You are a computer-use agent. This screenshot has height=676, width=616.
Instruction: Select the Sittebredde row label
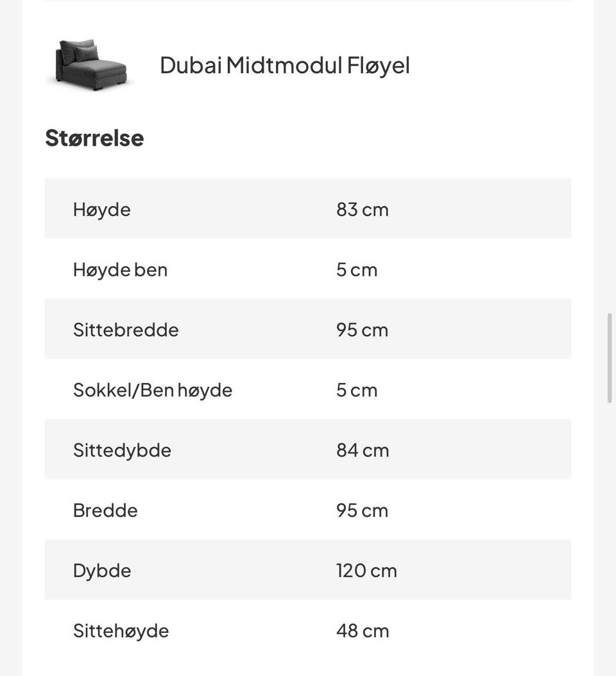(126, 330)
